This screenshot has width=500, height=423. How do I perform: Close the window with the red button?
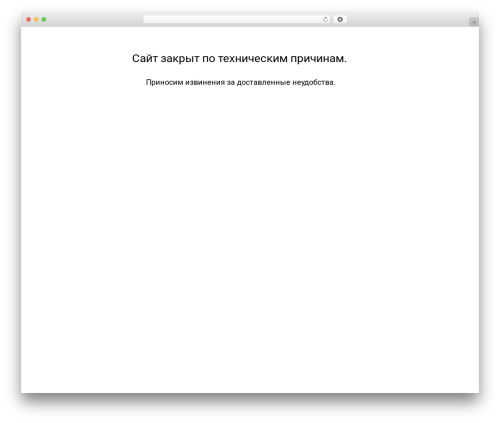click(x=29, y=20)
